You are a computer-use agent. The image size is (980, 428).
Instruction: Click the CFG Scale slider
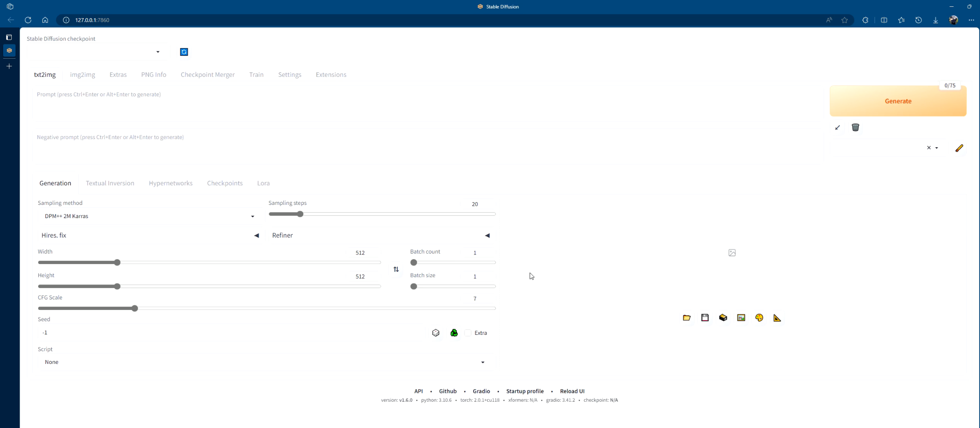[x=267, y=309]
